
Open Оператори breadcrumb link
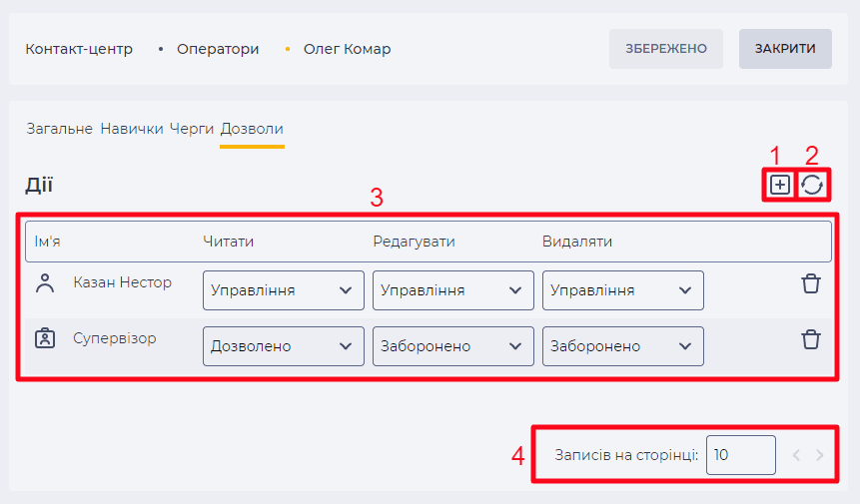tap(218, 49)
